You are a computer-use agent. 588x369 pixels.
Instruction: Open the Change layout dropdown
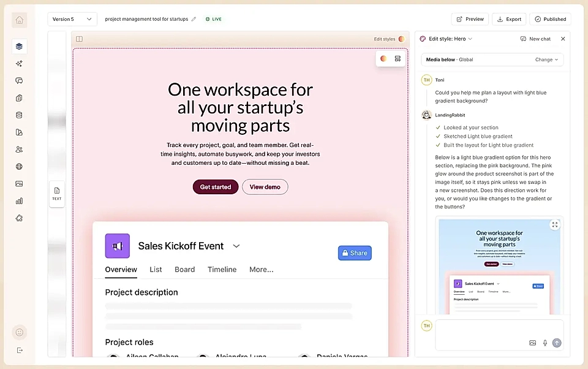pyautogui.click(x=546, y=59)
